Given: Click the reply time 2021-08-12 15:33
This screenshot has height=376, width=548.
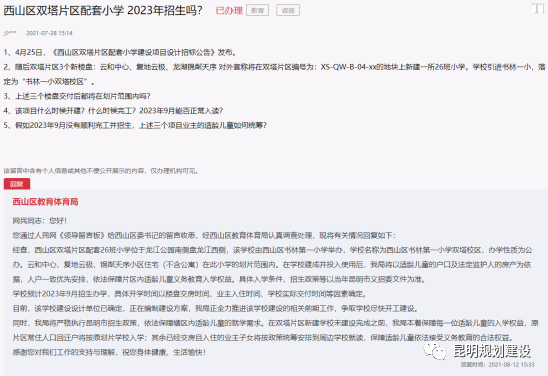Looking at the screenshot, I should [498, 364].
